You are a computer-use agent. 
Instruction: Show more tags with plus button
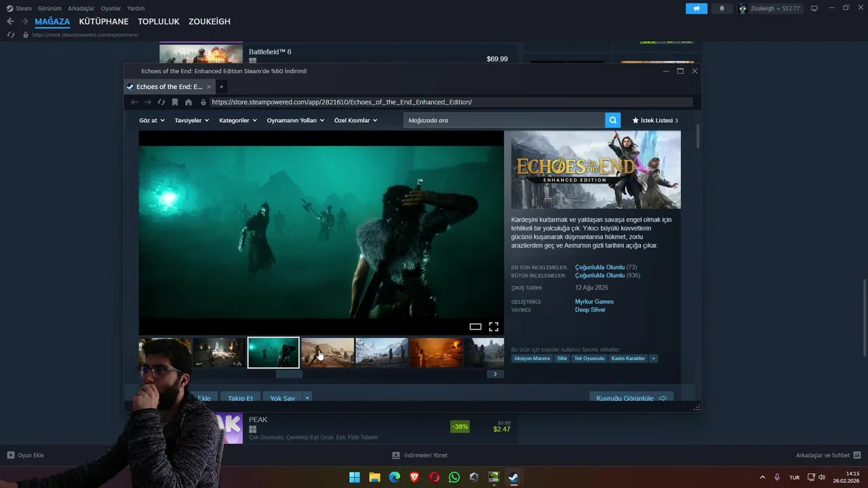point(654,359)
